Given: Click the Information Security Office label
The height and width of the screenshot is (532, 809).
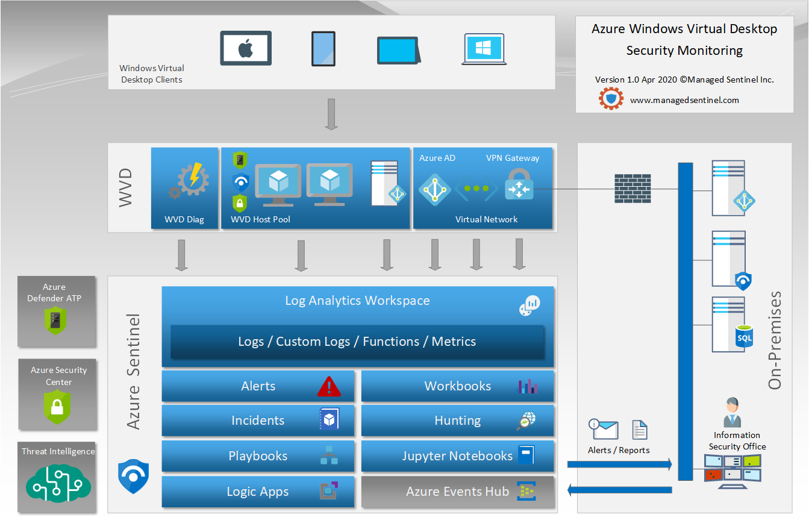Looking at the screenshot, I should (x=737, y=440).
